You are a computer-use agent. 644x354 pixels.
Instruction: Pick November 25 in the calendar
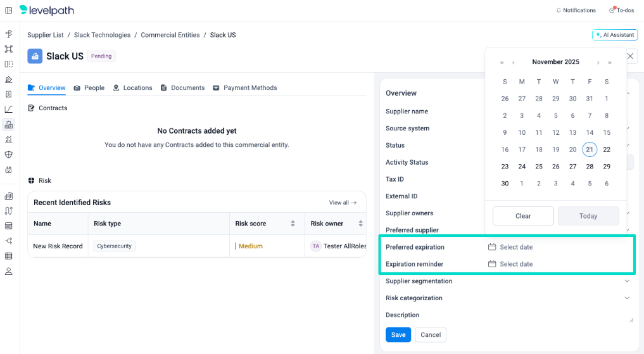(x=539, y=167)
